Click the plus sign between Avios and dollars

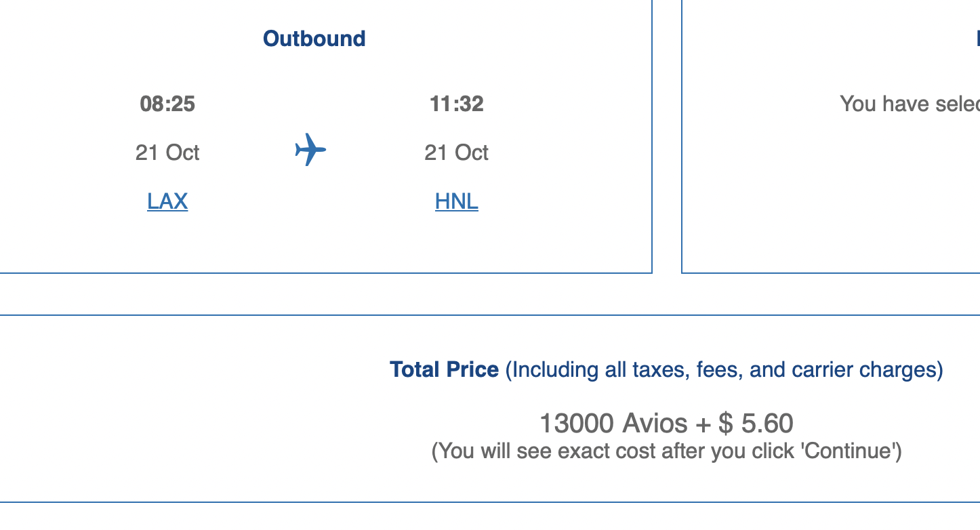(x=703, y=424)
